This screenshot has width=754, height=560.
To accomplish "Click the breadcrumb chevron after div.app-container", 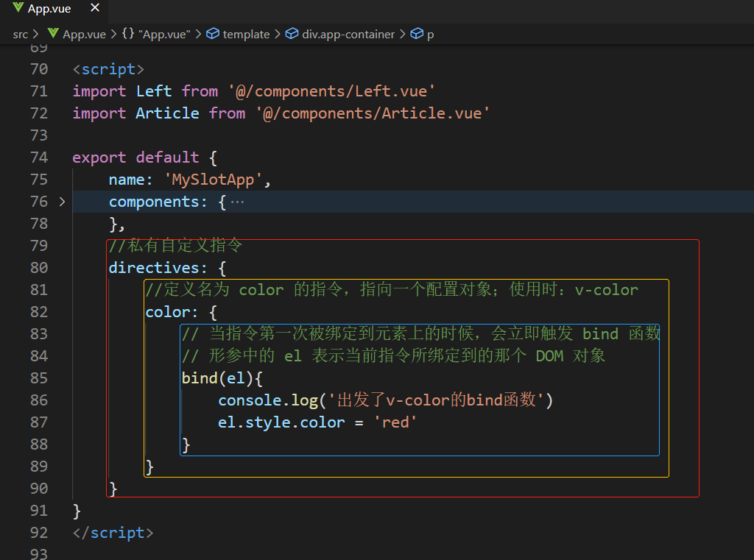I will coord(403,34).
